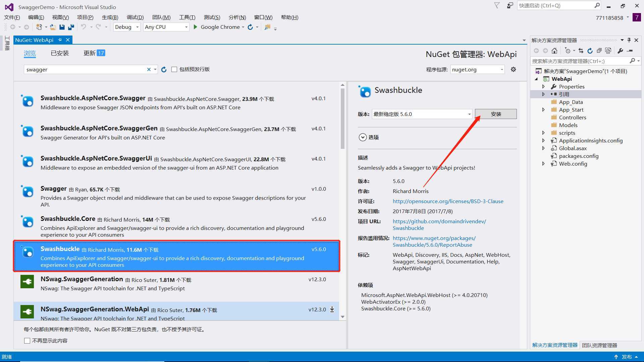The image size is (644, 362).
Task: Click Sync with Active Document icon
Action: 581,51
